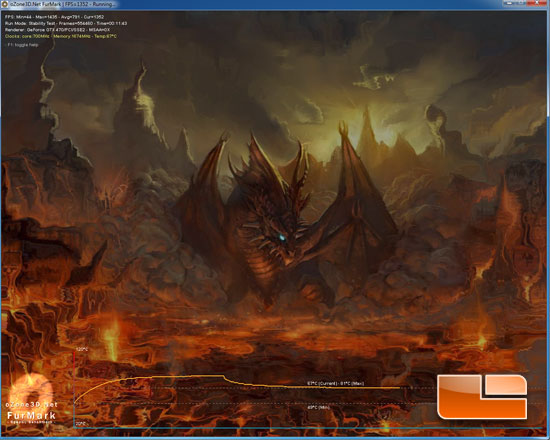Click the 'Renderer: GeForce GTX 470' info line
This screenshot has width=550, height=440.
coord(58,30)
